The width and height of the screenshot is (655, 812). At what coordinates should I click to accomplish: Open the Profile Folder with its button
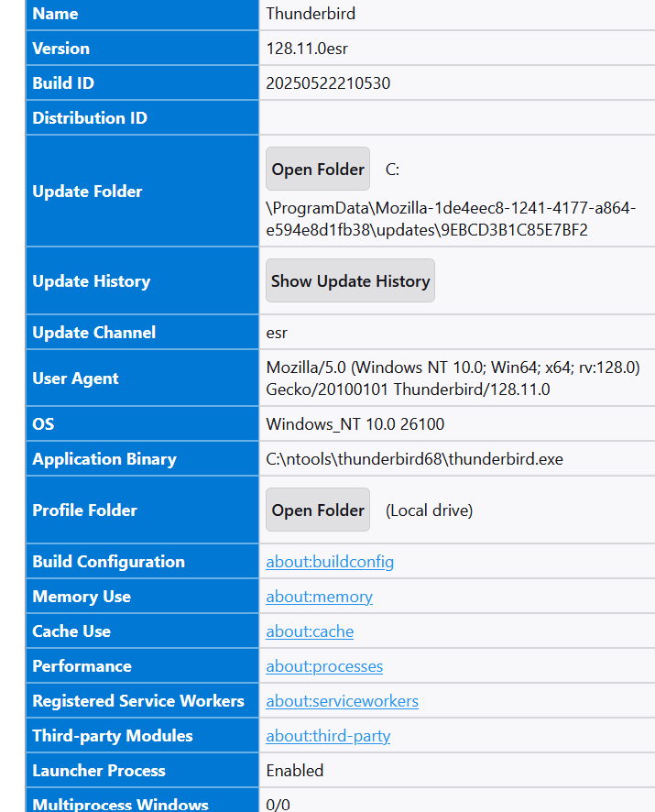(x=318, y=510)
